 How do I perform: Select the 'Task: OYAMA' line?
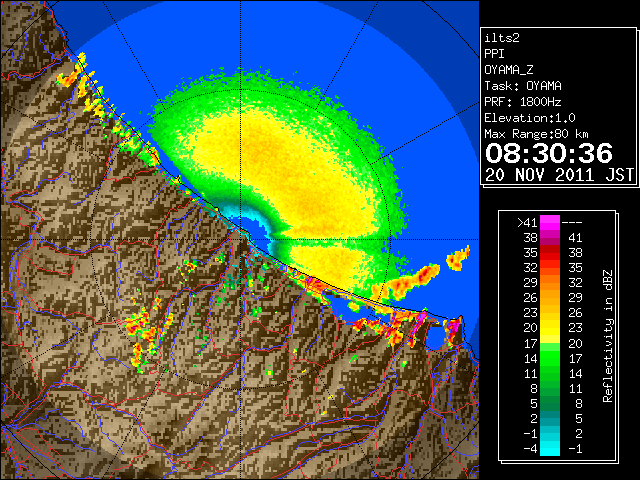click(x=523, y=86)
